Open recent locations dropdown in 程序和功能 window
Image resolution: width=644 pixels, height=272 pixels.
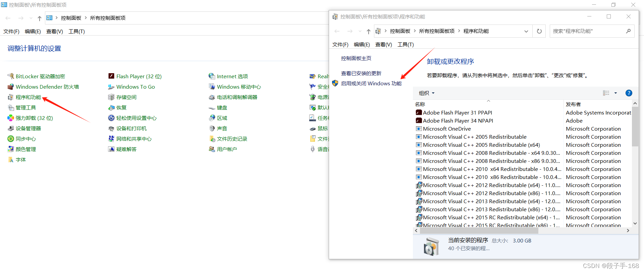pyautogui.click(x=360, y=31)
